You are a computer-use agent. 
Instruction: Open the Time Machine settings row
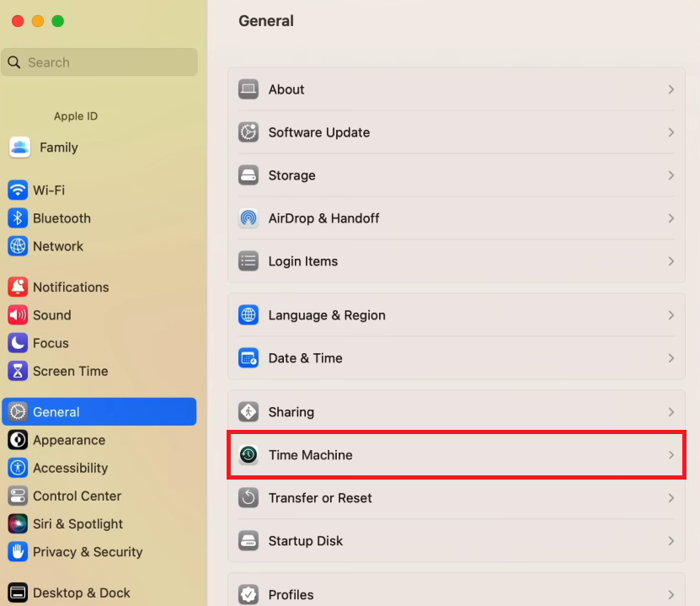tap(456, 454)
